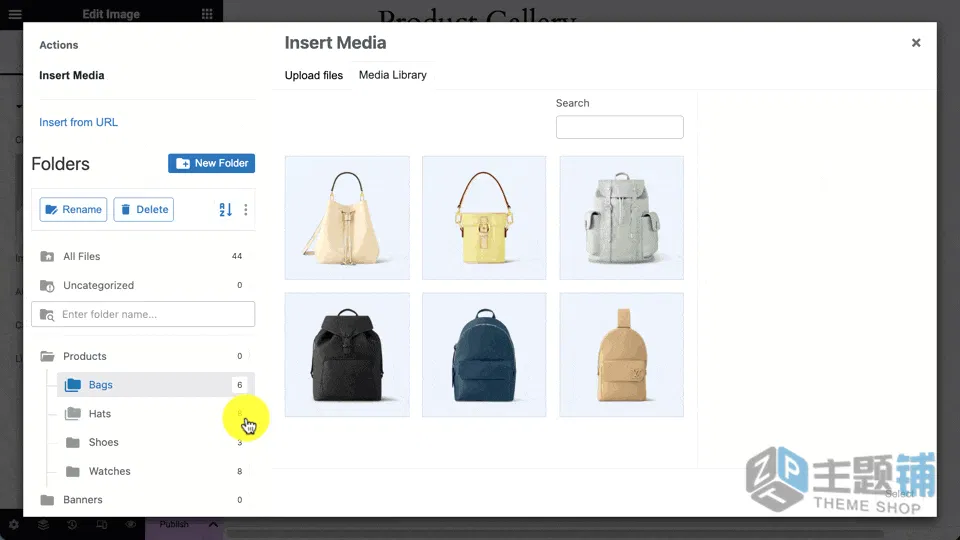Open the Navigator layers icon

pyautogui.click(x=43, y=525)
